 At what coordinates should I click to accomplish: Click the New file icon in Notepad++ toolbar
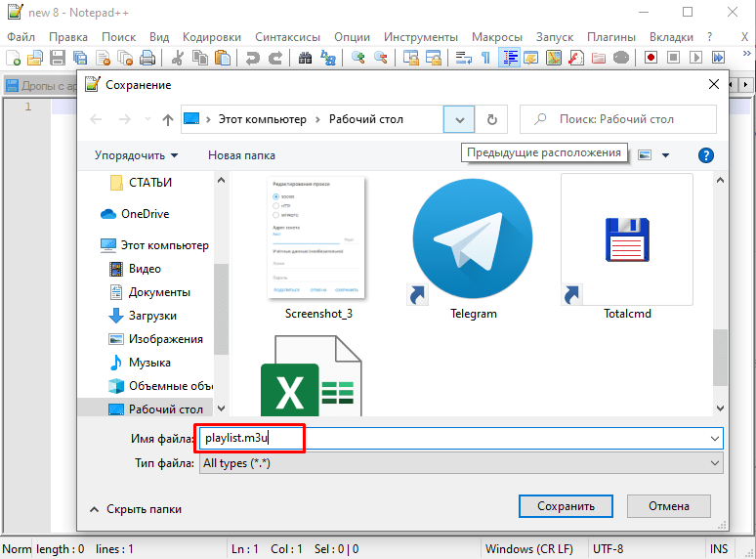(x=13, y=58)
